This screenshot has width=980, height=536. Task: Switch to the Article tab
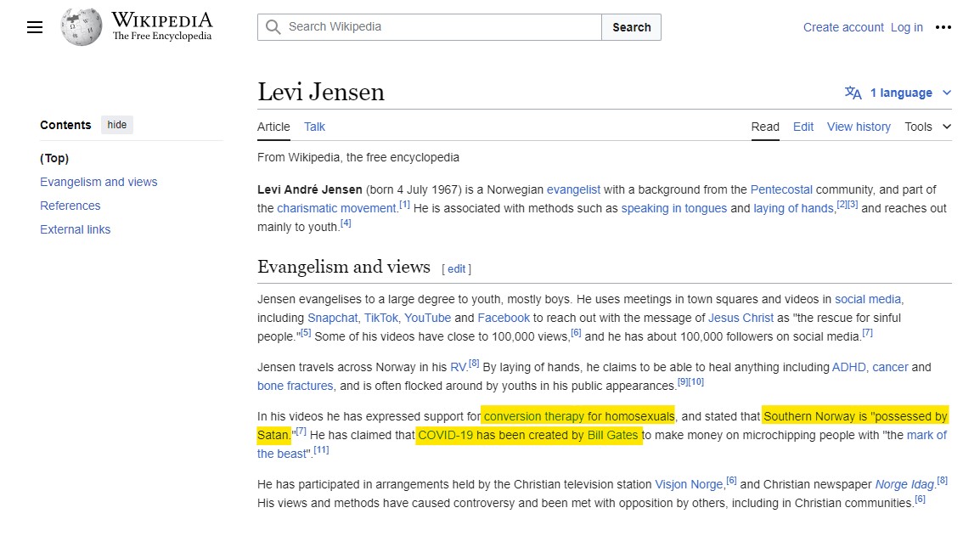tap(273, 127)
